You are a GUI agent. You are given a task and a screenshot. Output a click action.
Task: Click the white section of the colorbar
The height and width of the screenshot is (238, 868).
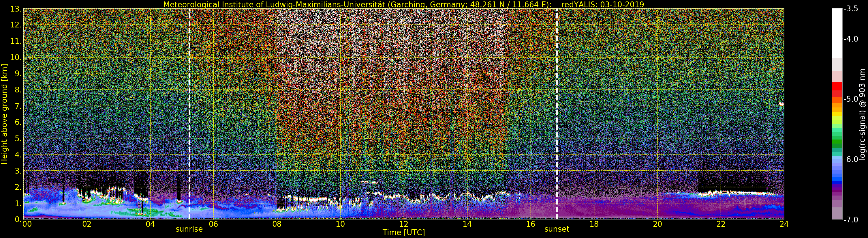click(837, 33)
